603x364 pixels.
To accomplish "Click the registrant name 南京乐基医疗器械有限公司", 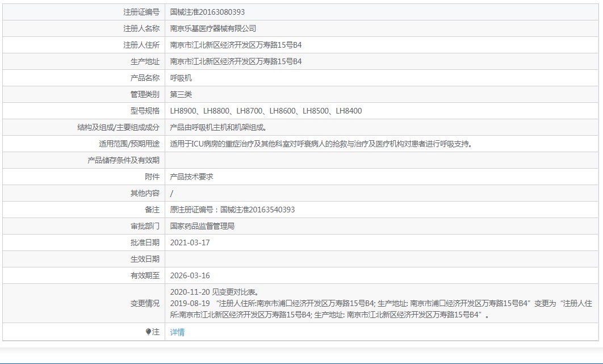I will [213, 28].
